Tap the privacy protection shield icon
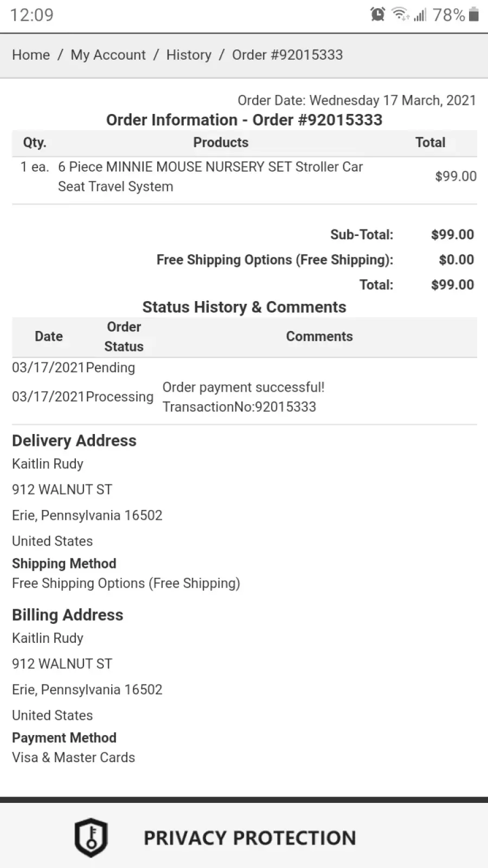Image resolution: width=488 pixels, height=868 pixels. click(91, 837)
